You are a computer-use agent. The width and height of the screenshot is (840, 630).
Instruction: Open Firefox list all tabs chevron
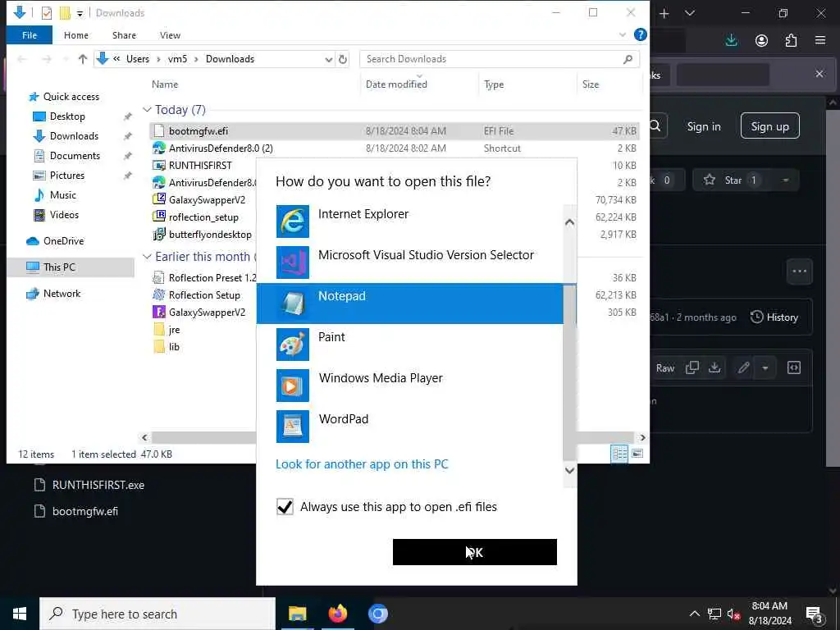(690, 13)
